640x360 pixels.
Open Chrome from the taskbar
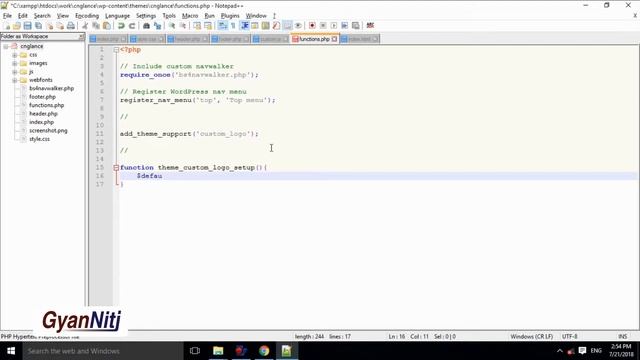coord(264,351)
